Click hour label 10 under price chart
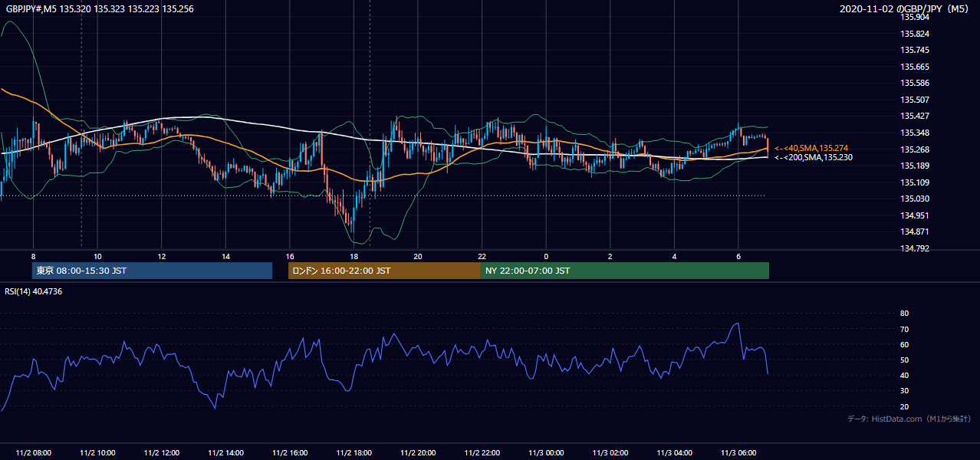This screenshot has height=460, width=980. (x=97, y=256)
